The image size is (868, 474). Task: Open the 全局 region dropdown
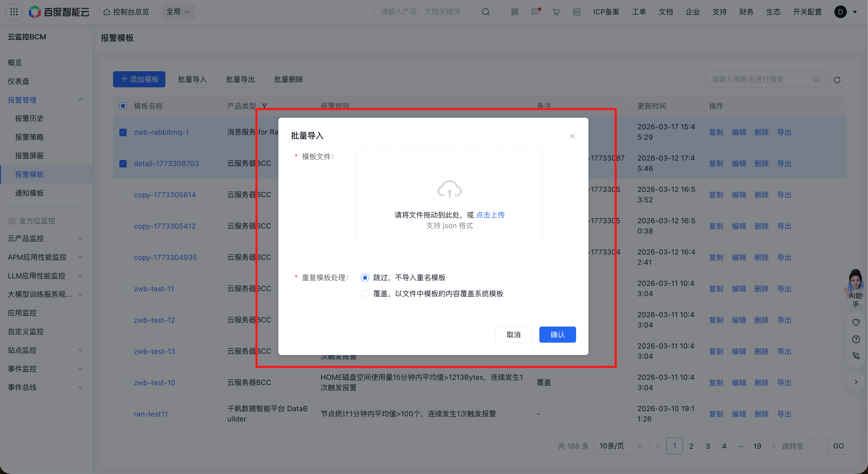point(178,12)
